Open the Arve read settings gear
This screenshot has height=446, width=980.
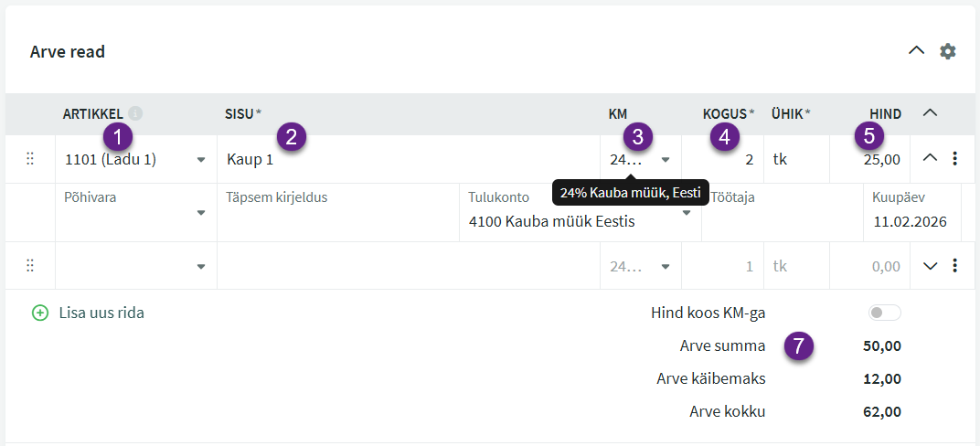coord(948,51)
